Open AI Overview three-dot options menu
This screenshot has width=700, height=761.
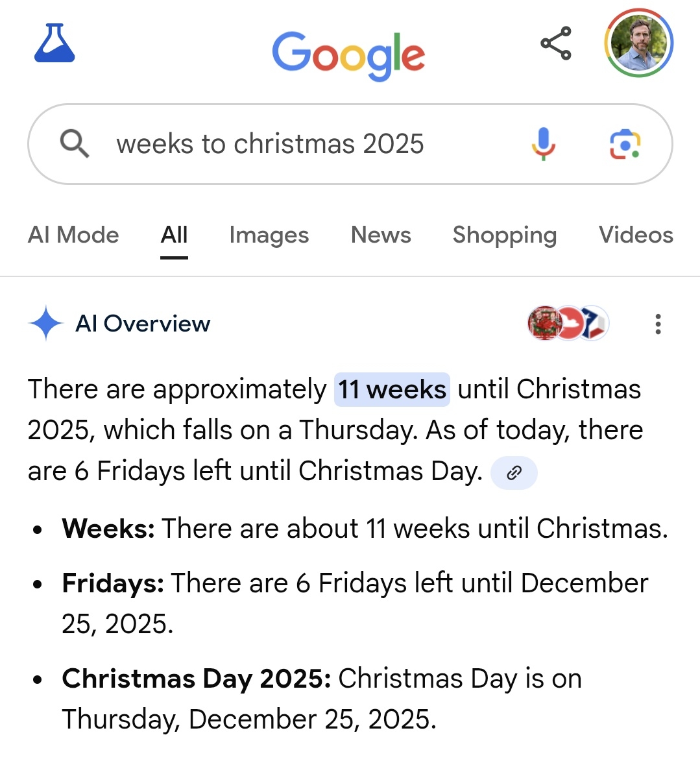click(x=658, y=324)
